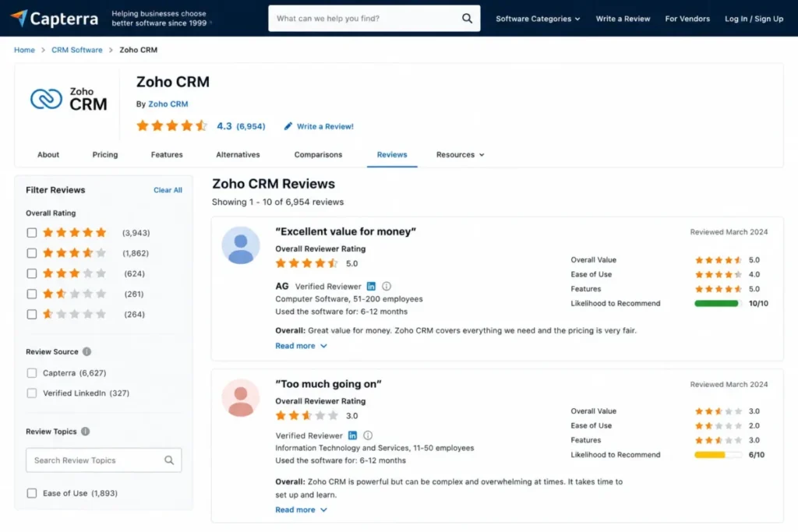The width and height of the screenshot is (798, 532).
Task: Click the green 10/10 Likelihood to Recommend bar
Action: pos(717,304)
